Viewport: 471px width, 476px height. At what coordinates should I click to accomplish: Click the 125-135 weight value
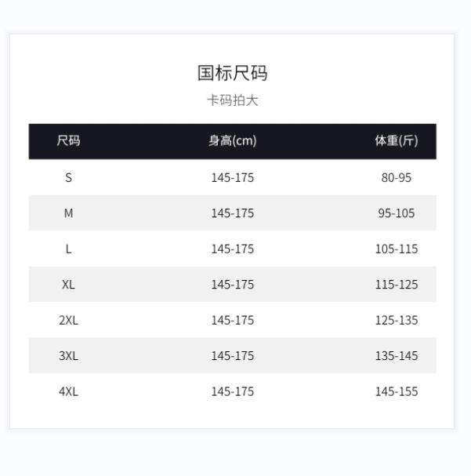(x=396, y=320)
